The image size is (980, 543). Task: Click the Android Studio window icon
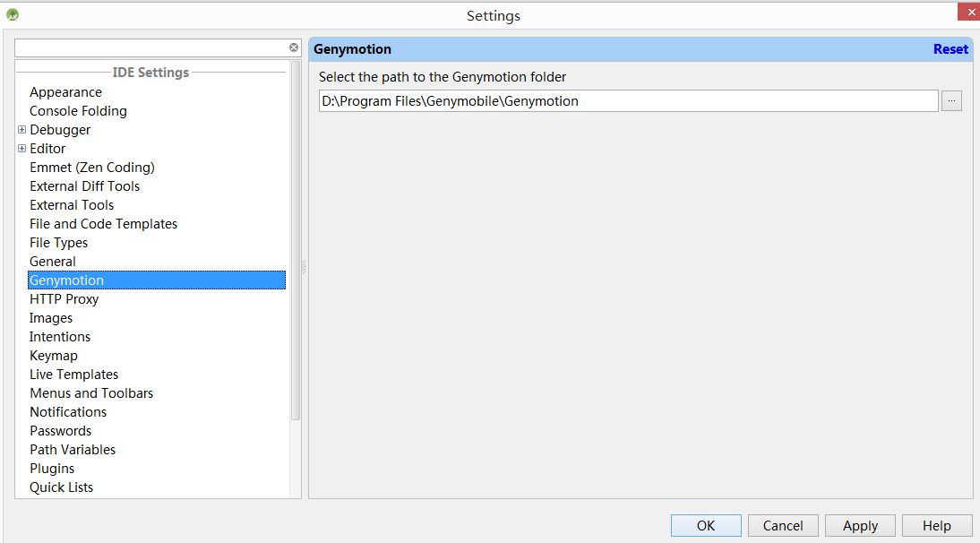pyautogui.click(x=13, y=14)
